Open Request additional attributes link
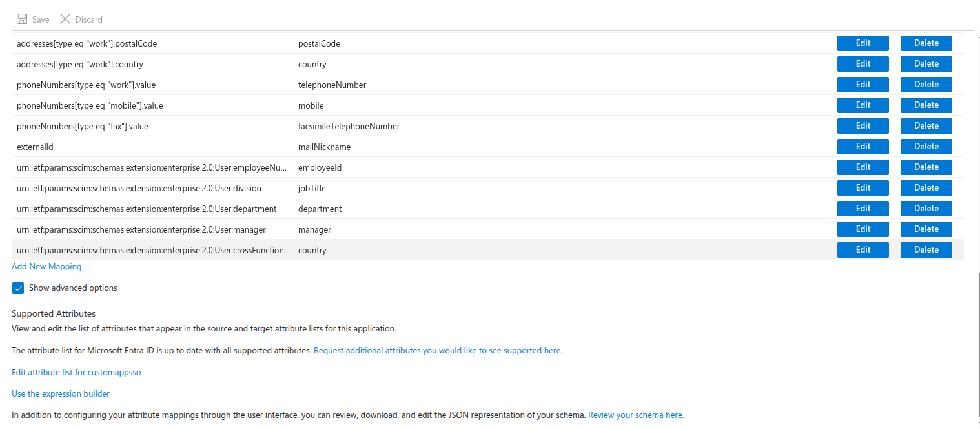The image size is (980, 429). pos(438,351)
